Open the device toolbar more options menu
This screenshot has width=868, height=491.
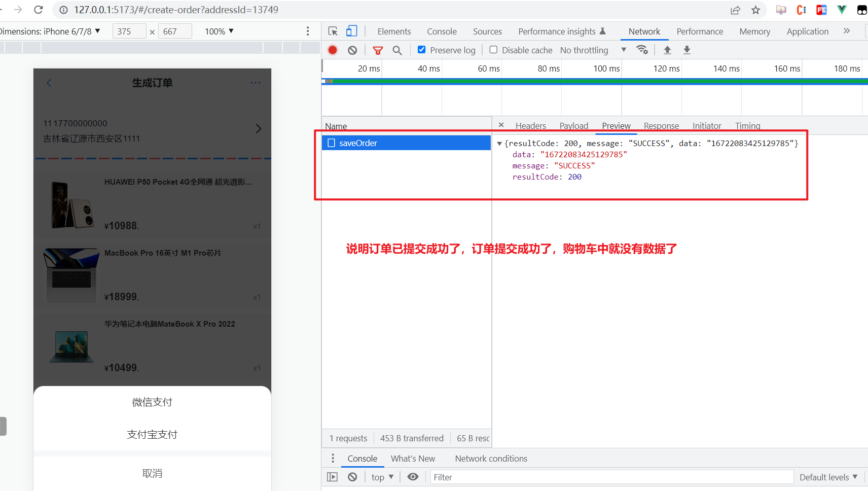pos(308,31)
